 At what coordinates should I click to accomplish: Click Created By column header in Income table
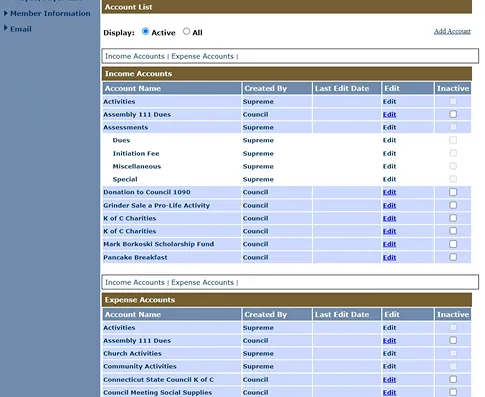(277, 88)
